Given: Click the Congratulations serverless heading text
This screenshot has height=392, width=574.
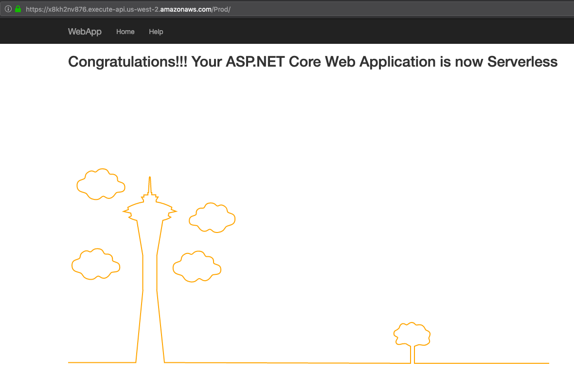Looking at the screenshot, I should (313, 62).
